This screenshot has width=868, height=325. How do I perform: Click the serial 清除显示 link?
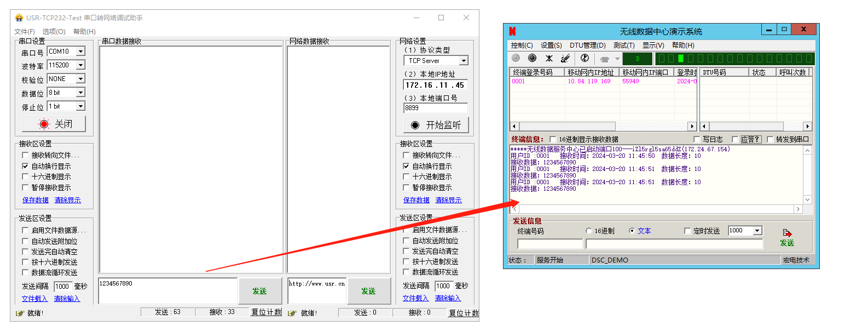[67, 200]
